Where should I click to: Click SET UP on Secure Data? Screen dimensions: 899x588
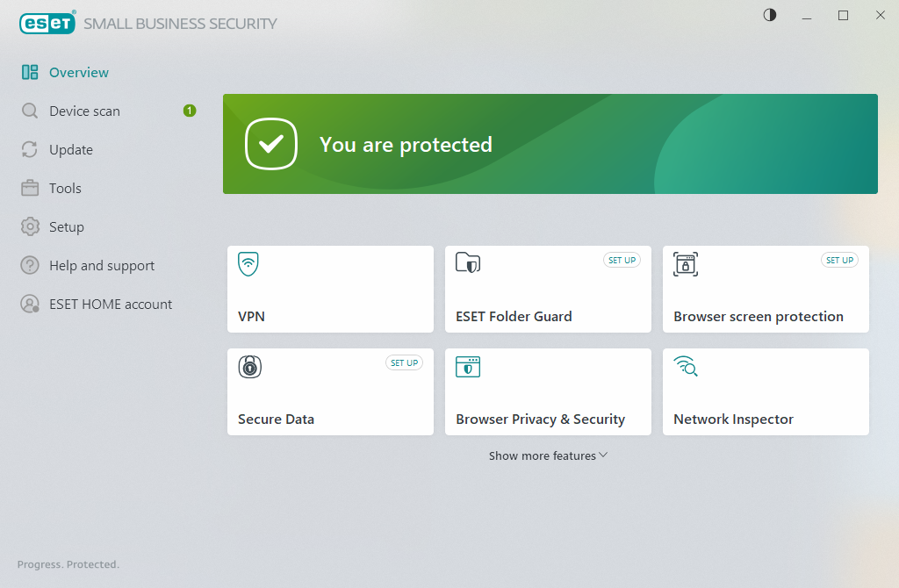tap(404, 362)
